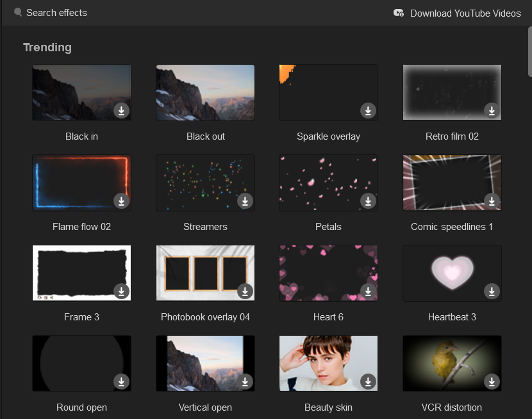This screenshot has width=532, height=419.
Task: Download the Heartbeat 3 effect
Action: coord(492,292)
